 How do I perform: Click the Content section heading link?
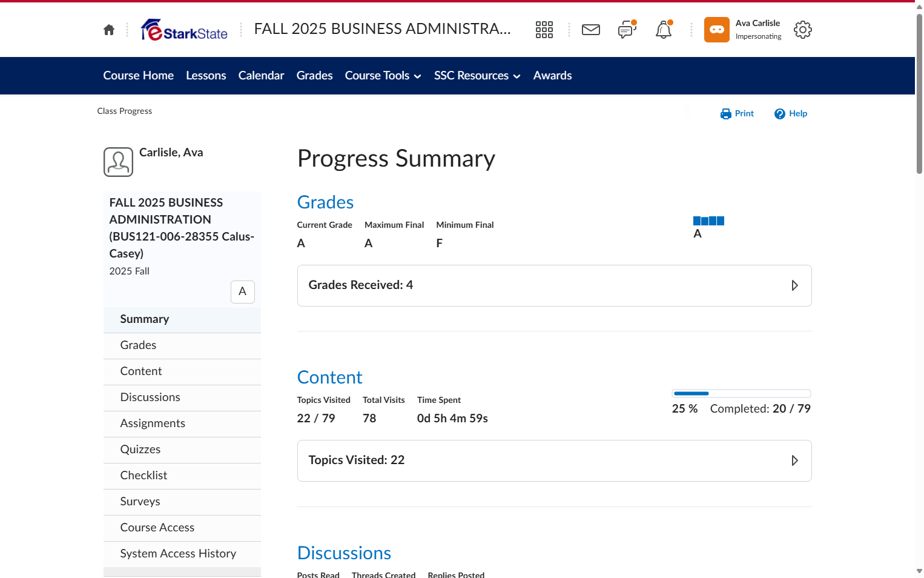click(x=329, y=377)
